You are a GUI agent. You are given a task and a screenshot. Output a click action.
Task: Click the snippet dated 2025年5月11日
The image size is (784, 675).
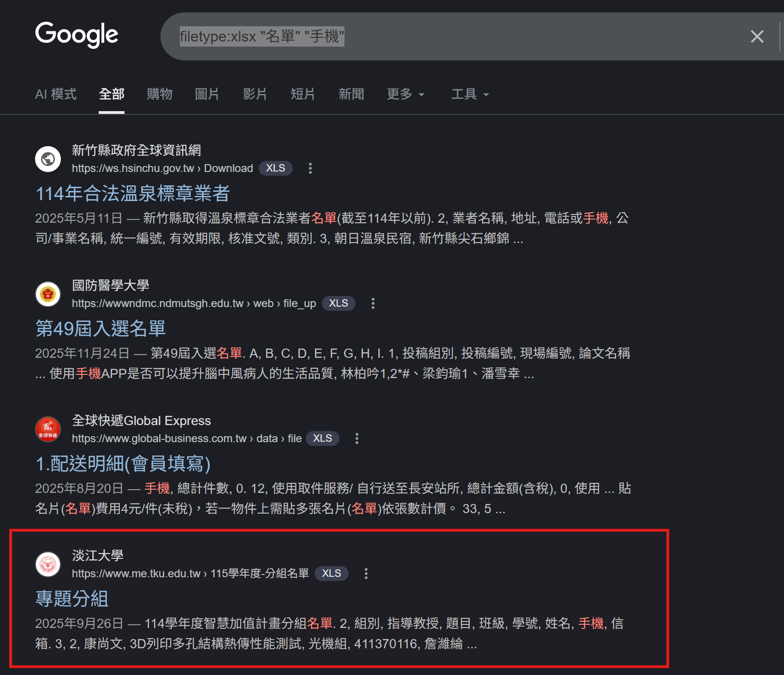(x=332, y=228)
